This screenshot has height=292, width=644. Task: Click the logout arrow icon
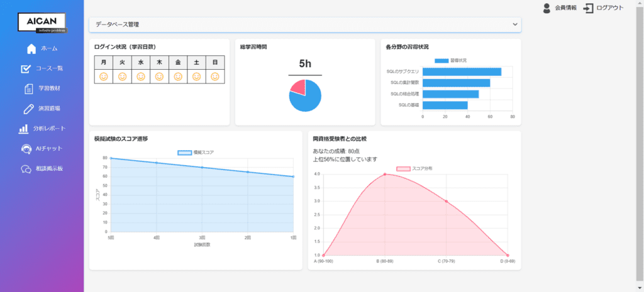click(589, 8)
